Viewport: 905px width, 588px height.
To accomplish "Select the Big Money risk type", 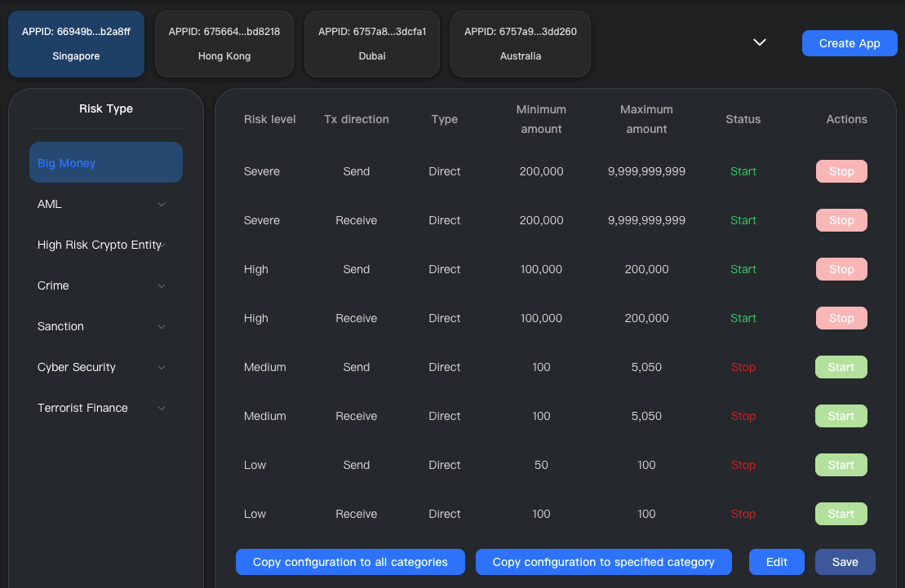I will (x=105, y=162).
